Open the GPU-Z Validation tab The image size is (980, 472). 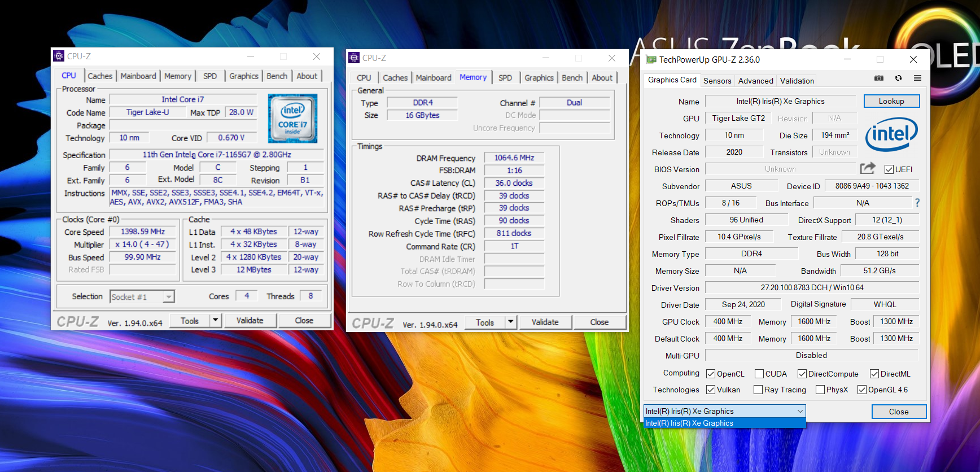click(x=797, y=81)
